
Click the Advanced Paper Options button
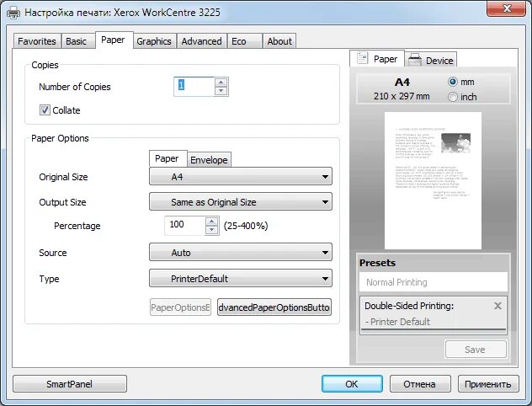tap(274, 307)
